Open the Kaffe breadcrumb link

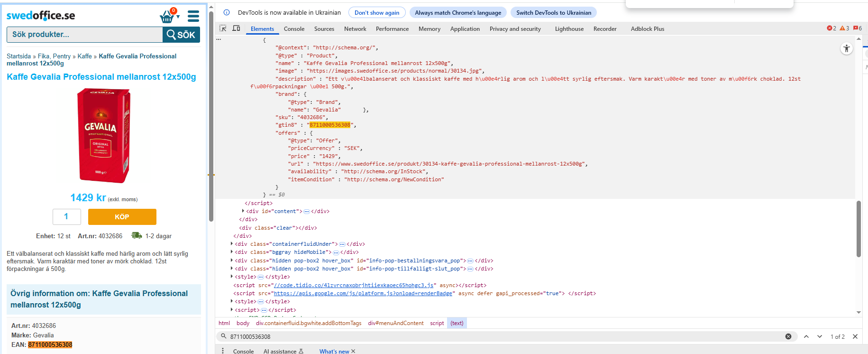(x=85, y=56)
